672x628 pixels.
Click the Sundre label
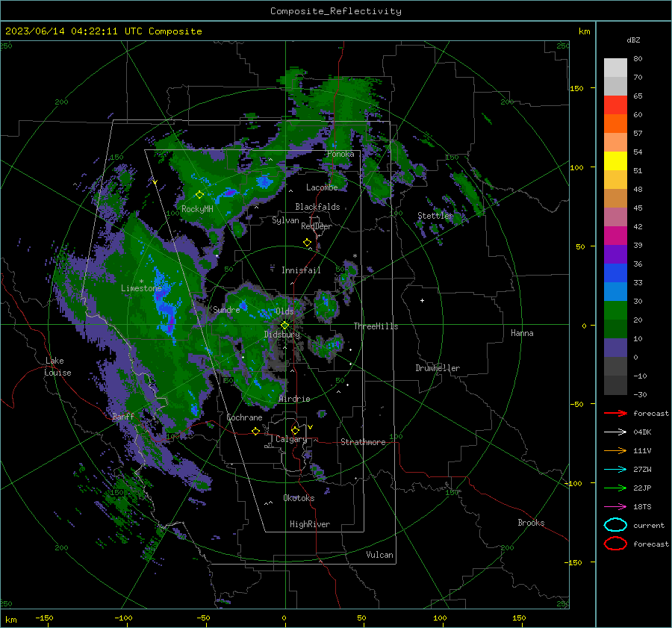tap(226, 310)
